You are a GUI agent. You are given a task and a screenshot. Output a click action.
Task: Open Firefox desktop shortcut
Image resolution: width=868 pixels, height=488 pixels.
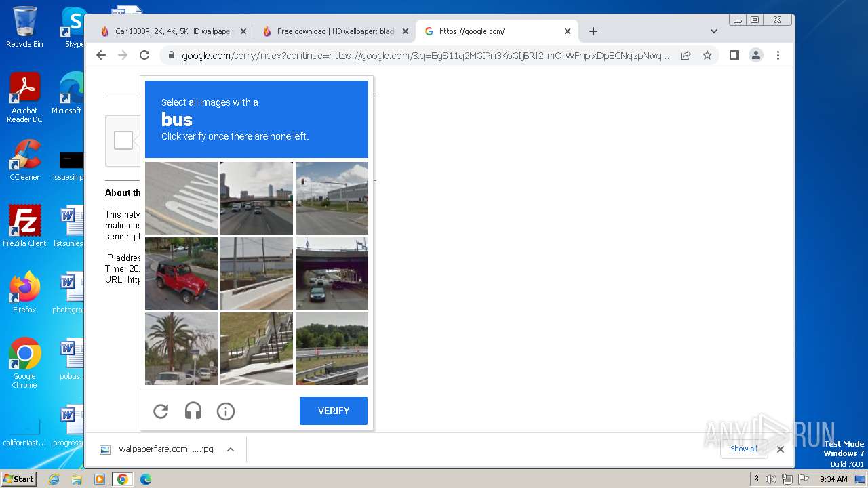click(24, 292)
